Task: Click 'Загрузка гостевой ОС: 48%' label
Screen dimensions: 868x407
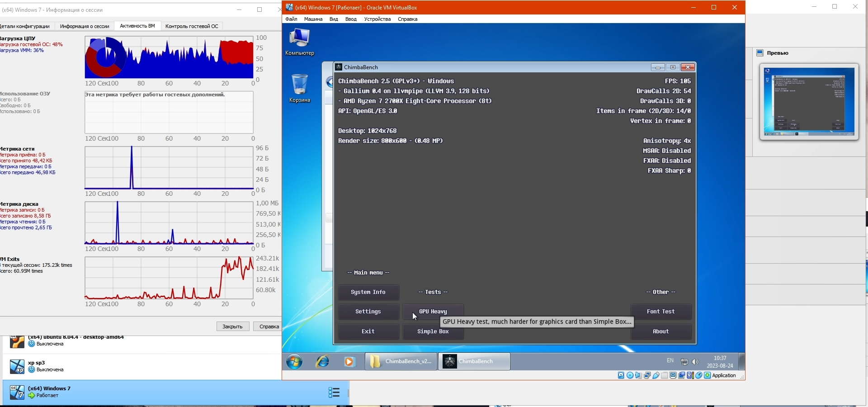Action: pos(31,44)
